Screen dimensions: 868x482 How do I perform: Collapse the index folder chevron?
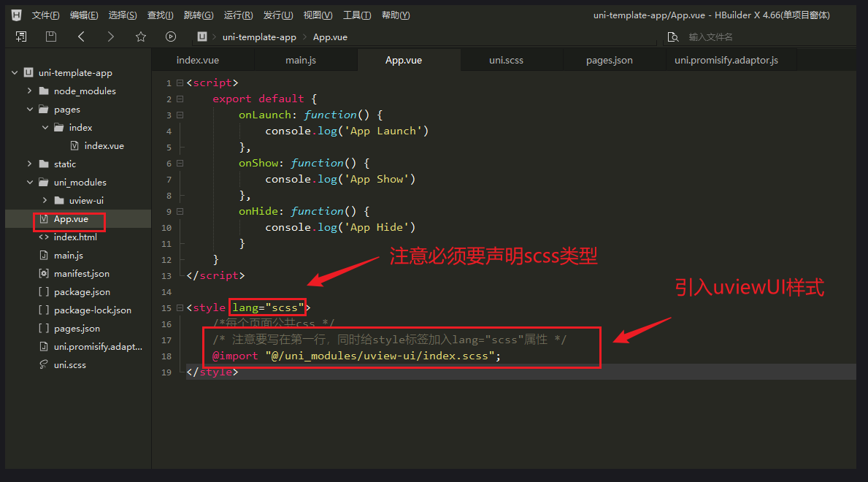pos(45,127)
